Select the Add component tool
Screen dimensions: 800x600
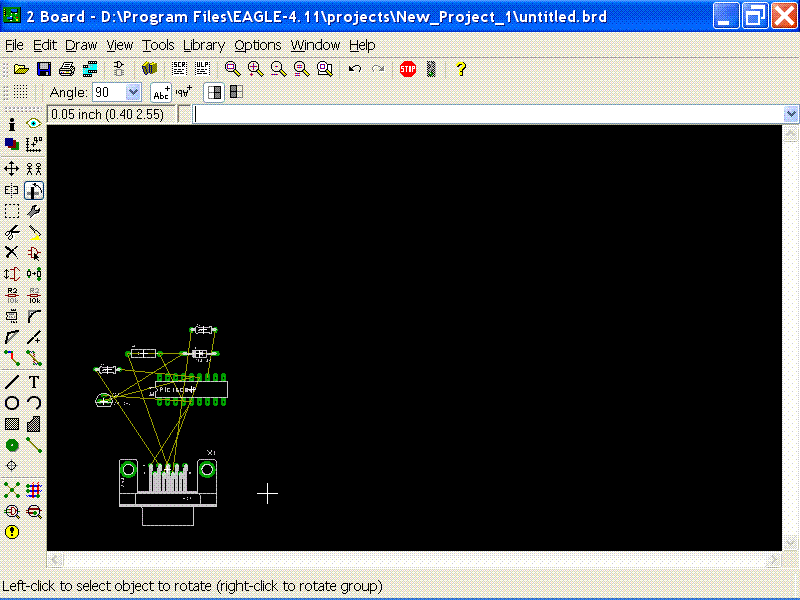[34, 253]
